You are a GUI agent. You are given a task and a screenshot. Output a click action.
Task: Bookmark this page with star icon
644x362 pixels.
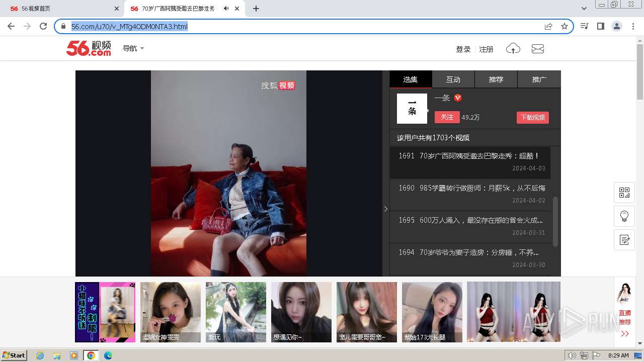[x=565, y=26]
